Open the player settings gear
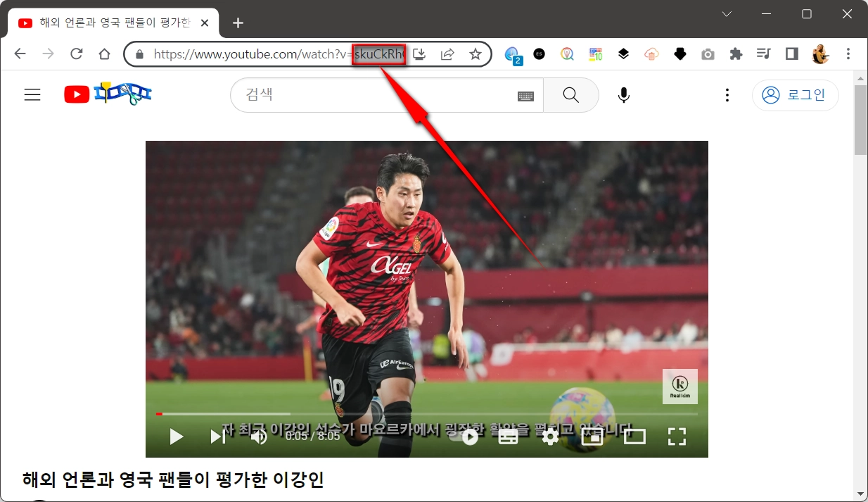This screenshot has height=502, width=868. click(x=549, y=437)
